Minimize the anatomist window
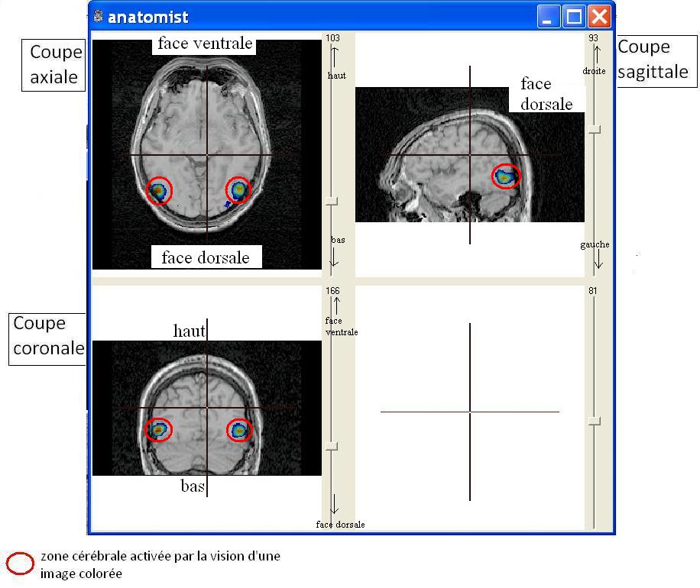Viewport: 700px width, 588px height. pyautogui.click(x=548, y=16)
